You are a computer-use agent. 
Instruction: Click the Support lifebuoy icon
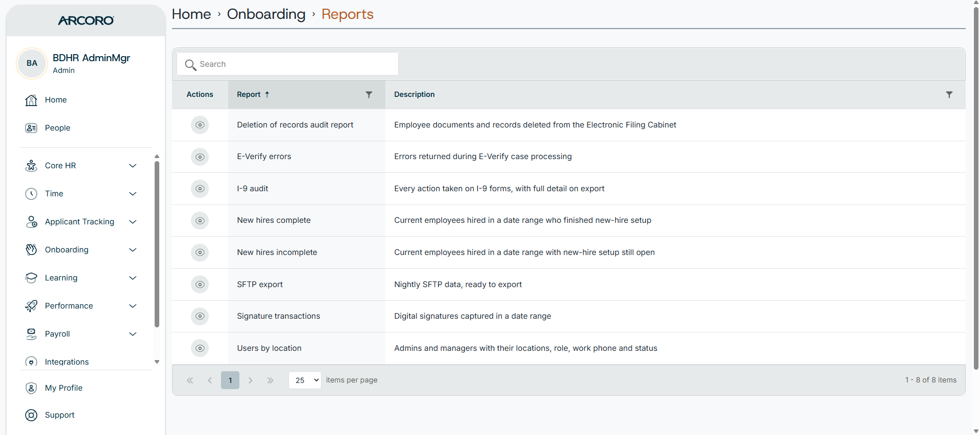click(31, 415)
